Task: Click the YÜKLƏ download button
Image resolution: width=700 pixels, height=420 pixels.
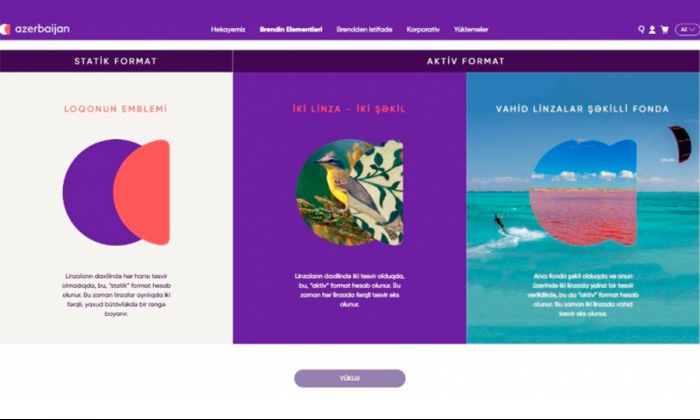Action: [350, 378]
